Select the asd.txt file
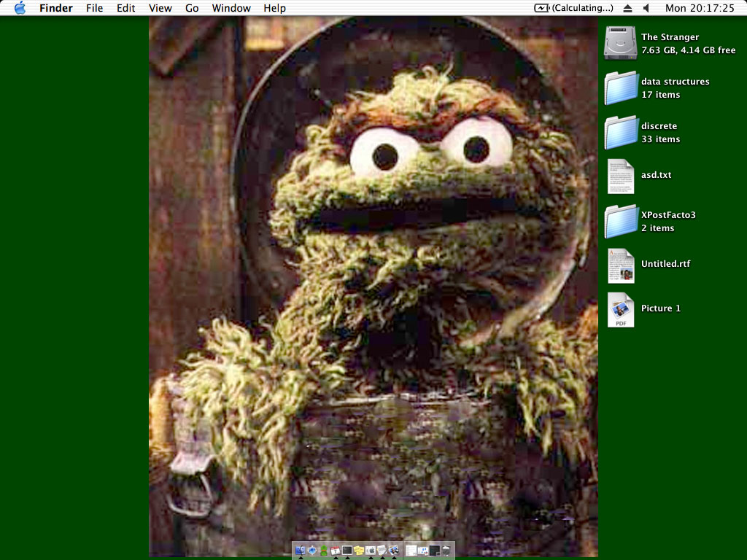The height and width of the screenshot is (560, 747). tap(621, 176)
